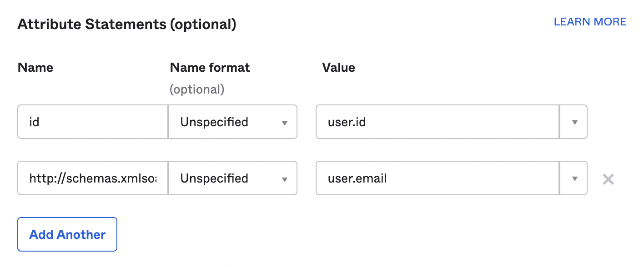The width and height of the screenshot is (644, 267).
Task: Click the Attribute Statements heading
Action: pos(126,24)
